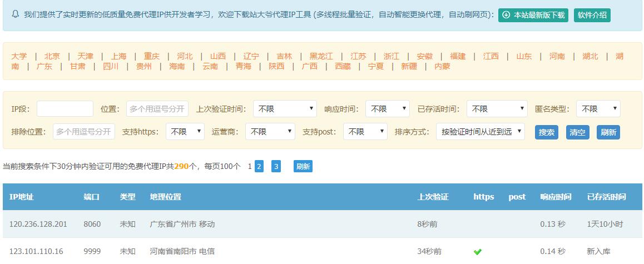Click the 搜索 search button
The width and height of the screenshot is (644, 264).
(x=546, y=132)
